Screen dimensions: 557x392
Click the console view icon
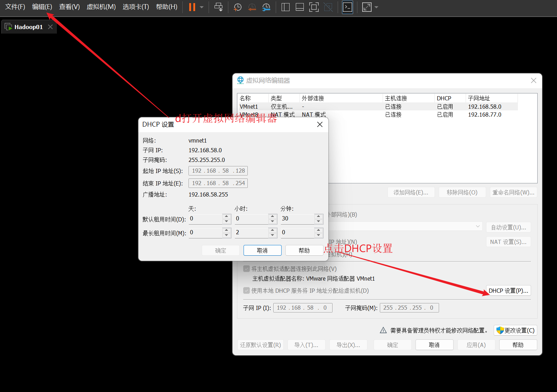347,7
